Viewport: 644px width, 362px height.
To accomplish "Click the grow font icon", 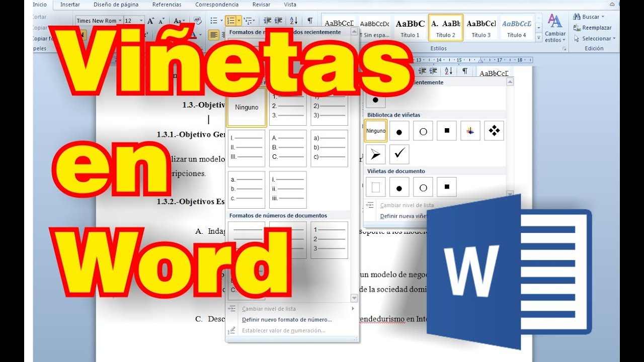I will [151, 21].
